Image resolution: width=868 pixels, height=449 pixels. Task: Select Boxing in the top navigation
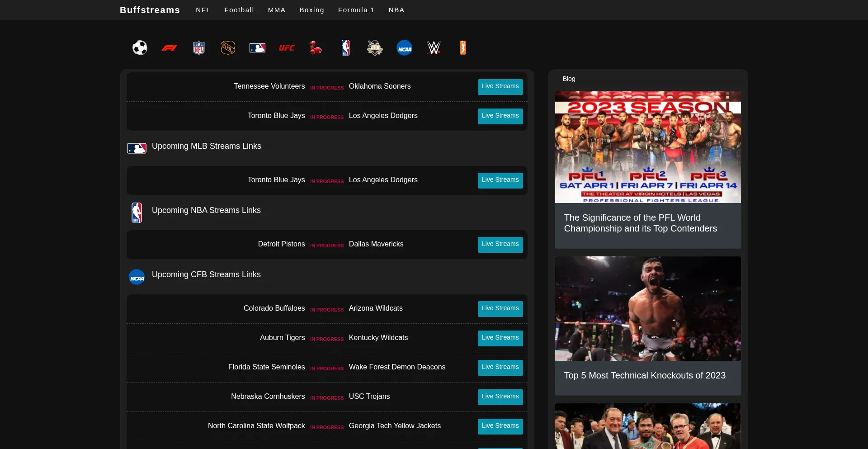point(312,10)
